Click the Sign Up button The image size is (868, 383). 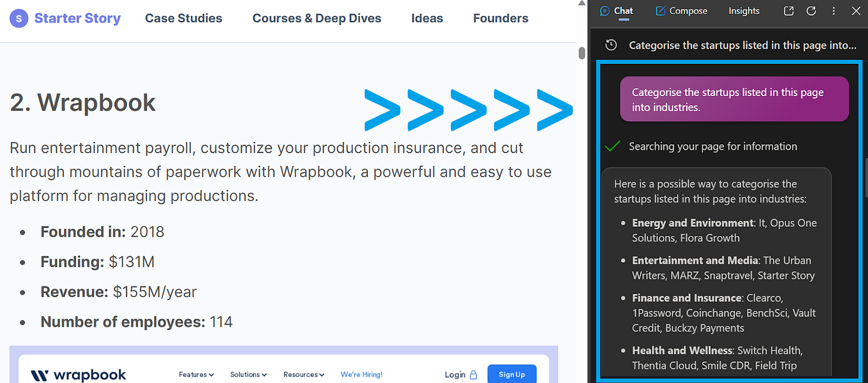click(511, 374)
